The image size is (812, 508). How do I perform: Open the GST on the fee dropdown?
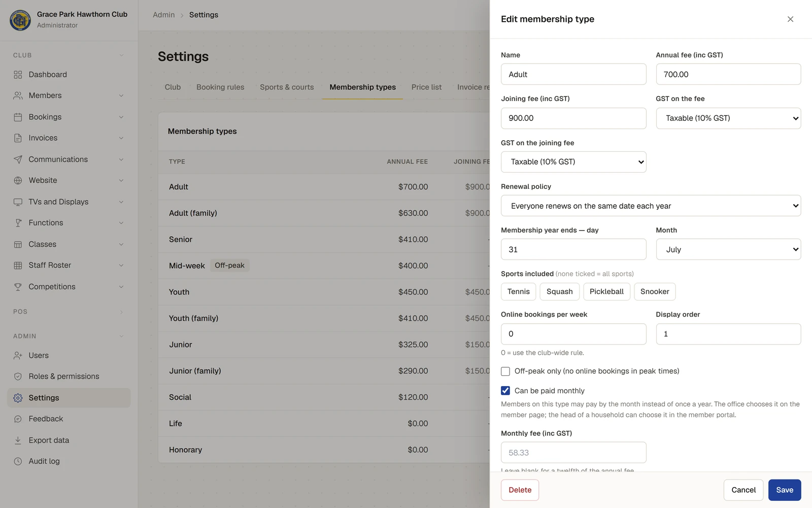728,118
